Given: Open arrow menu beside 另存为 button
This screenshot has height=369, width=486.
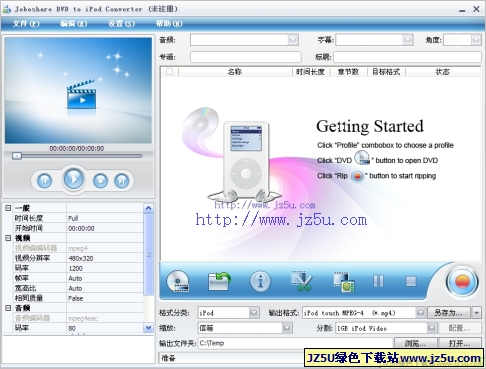Looking at the screenshot, I should point(477,313).
